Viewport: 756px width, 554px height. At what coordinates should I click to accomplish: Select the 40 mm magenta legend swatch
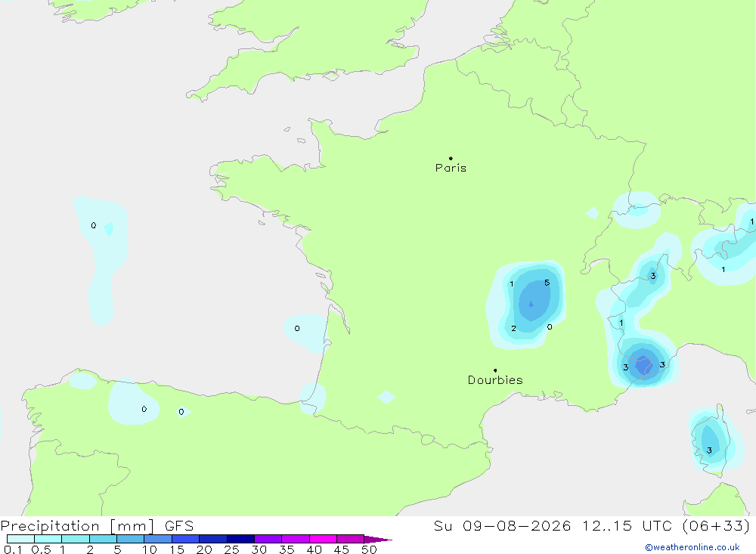point(323,539)
